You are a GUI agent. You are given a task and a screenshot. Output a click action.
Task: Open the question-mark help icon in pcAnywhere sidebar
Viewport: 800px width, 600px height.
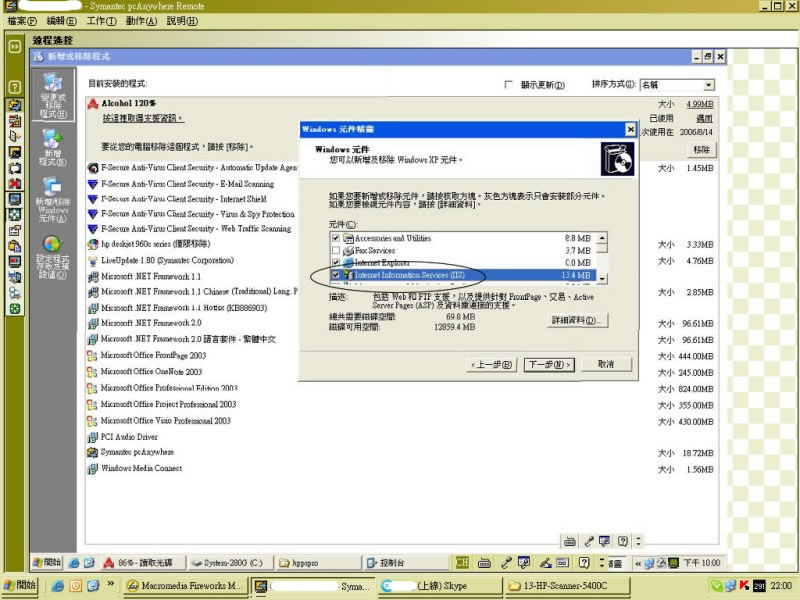pos(15,87)
